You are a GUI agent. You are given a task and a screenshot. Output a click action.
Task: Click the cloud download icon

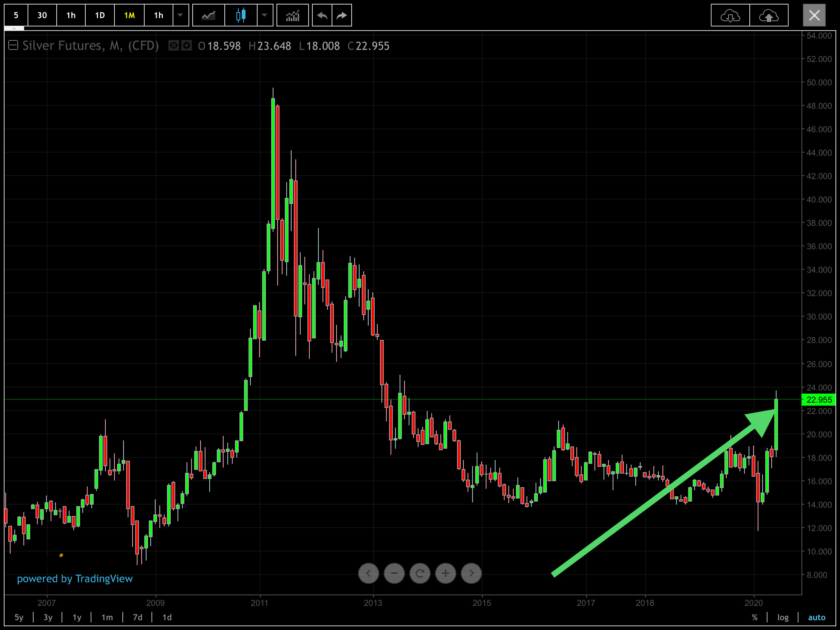[x=730, y=15]
